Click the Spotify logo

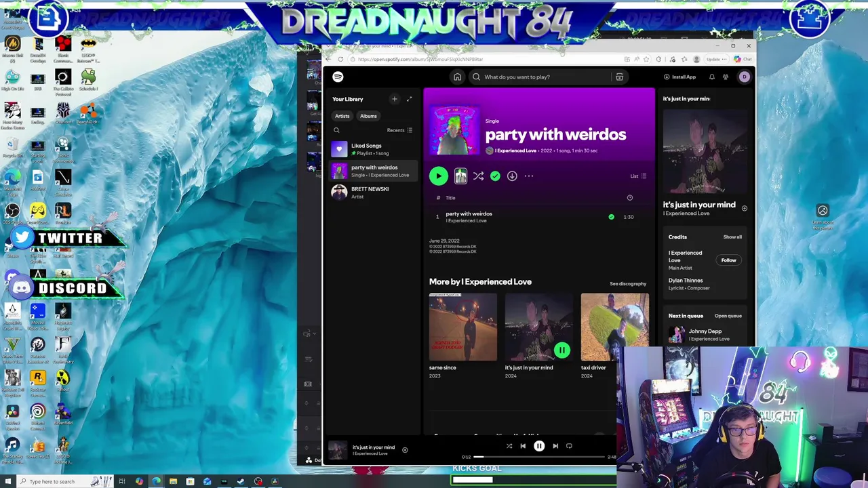(338, 77)
